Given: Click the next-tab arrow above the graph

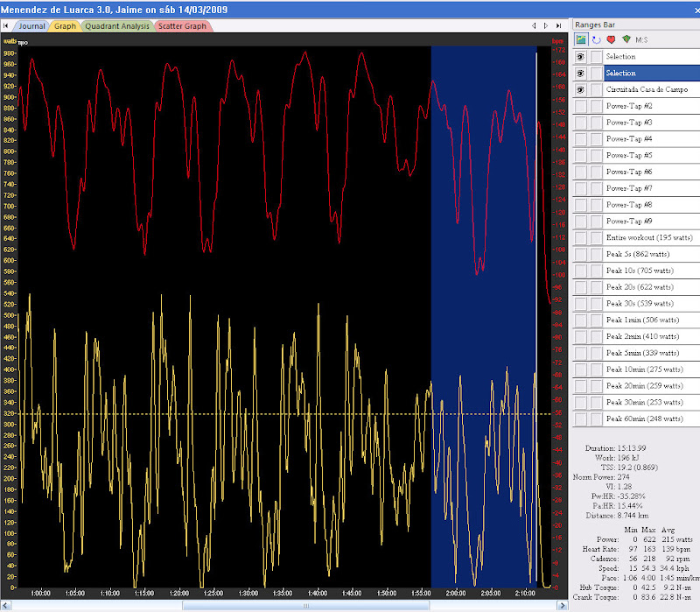Looking at the screenshot, I should pyautogui.click(x=545, y=26).
